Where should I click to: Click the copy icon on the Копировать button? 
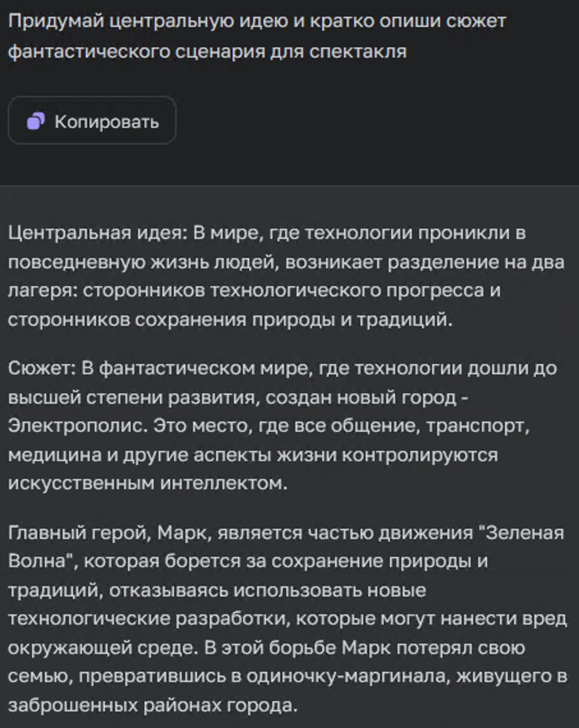[x=35, y=122]
